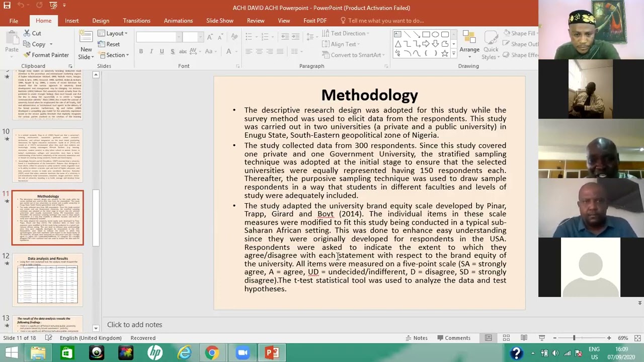Click the 'Tell me what you want to do' box

click(382, 21)
